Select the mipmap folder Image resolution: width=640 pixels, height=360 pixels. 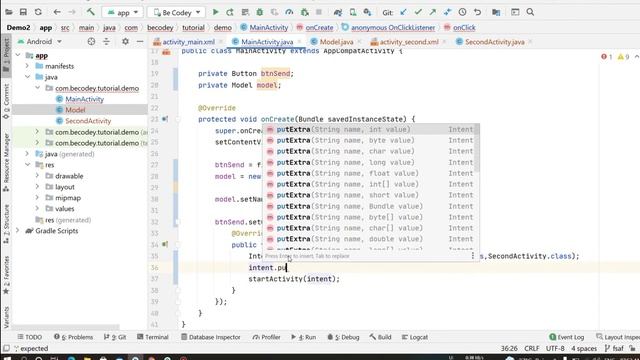68,198
